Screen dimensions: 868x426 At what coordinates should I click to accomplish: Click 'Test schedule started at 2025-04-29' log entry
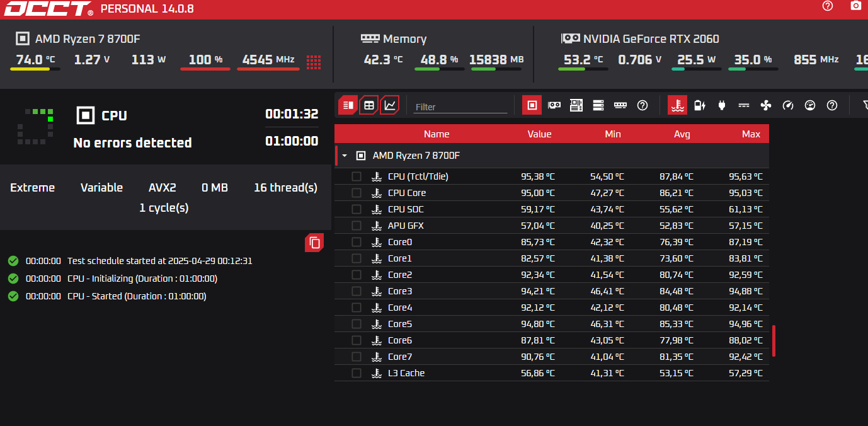160,261
